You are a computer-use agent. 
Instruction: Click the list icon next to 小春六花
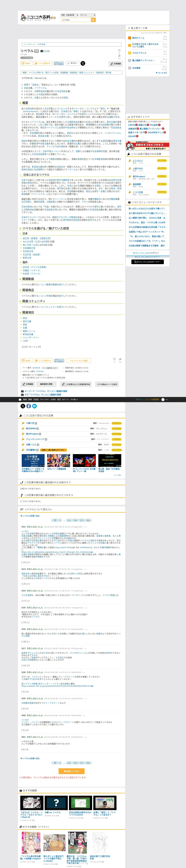(36, 423)
